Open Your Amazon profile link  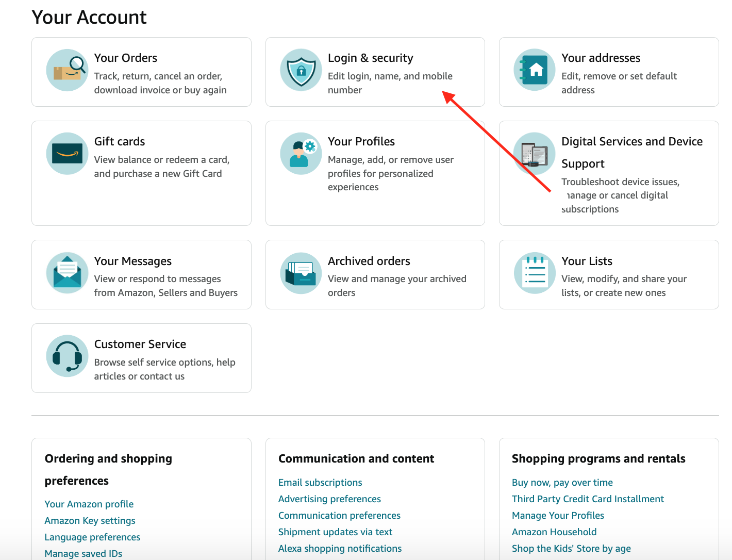(x=89, y=504)
